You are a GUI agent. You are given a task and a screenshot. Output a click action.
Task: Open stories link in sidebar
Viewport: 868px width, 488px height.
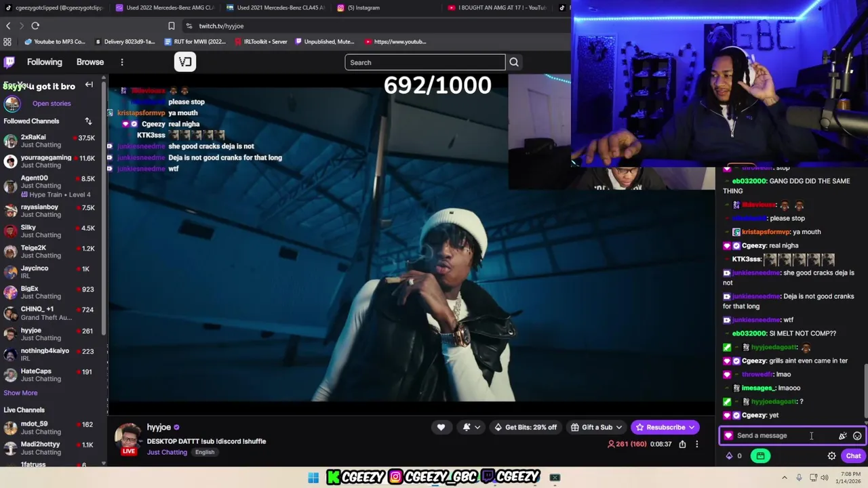click(x=52, y=104)
